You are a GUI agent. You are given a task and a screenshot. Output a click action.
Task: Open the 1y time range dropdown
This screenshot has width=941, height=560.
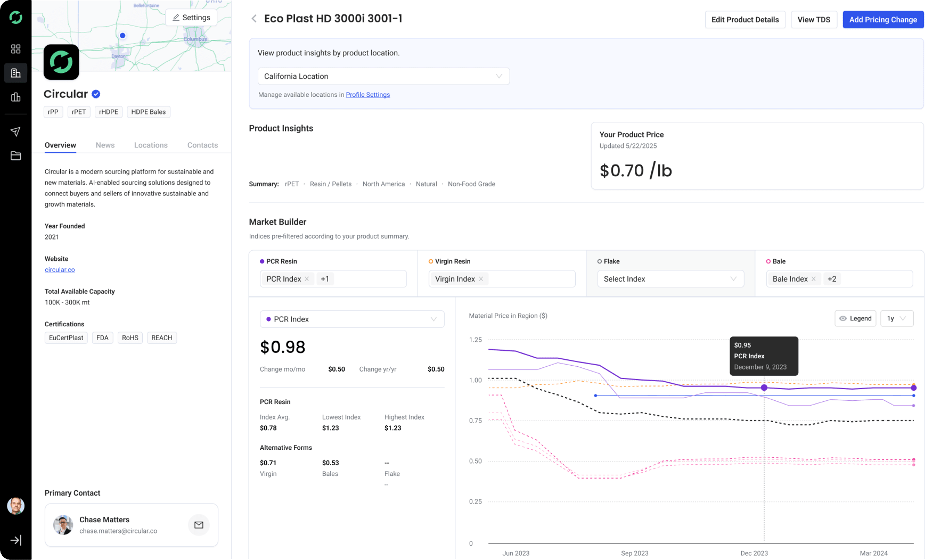(x=897, y=318)
